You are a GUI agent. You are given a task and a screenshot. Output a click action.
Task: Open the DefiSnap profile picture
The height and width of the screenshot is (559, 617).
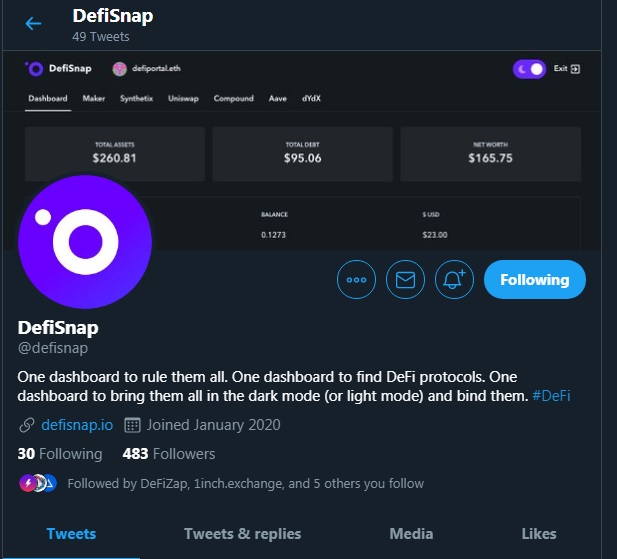tap(85, 241)
